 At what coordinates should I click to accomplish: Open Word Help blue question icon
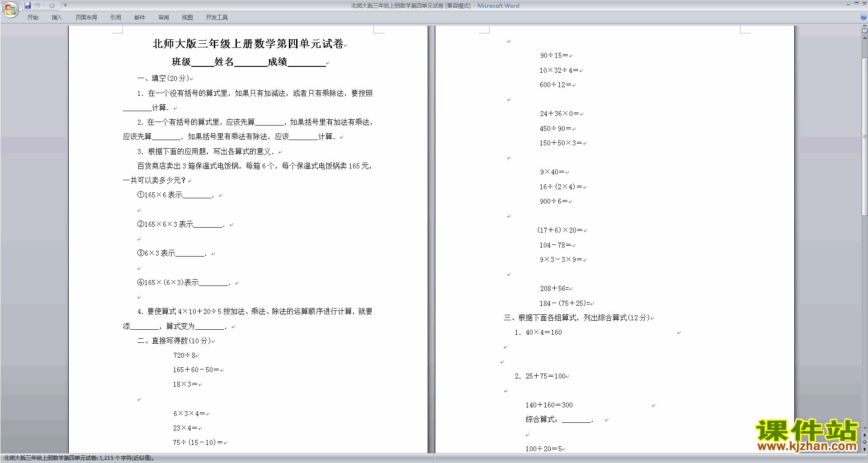pos(863,17)
